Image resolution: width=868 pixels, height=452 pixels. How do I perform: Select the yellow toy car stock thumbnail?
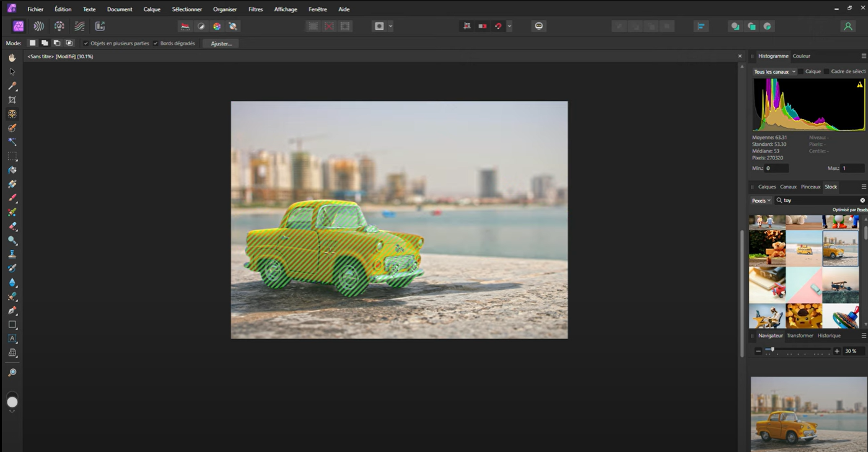click(840, 248)
